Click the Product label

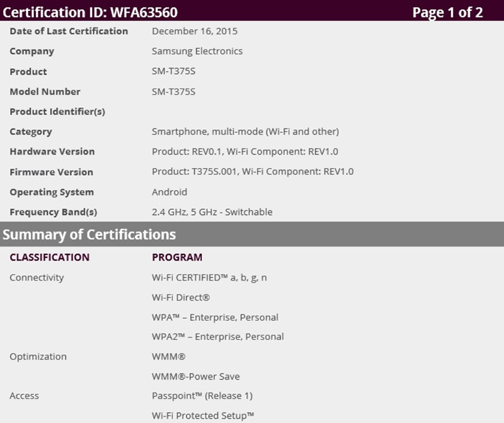(28, 71)
